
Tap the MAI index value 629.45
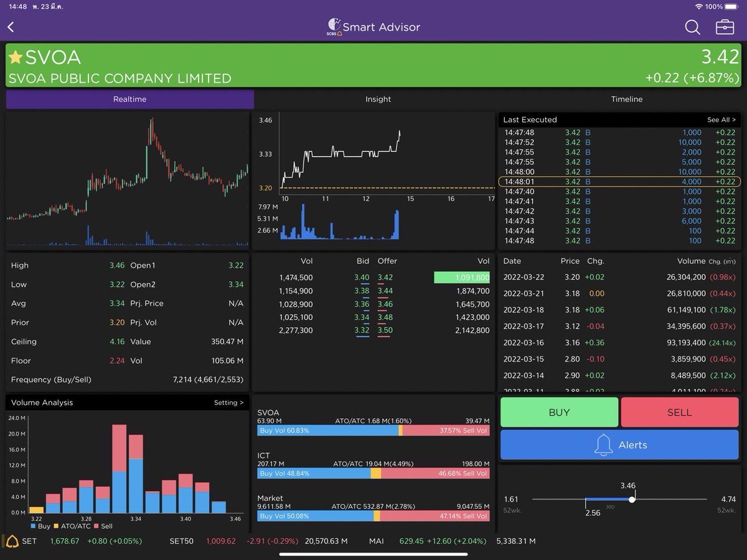click(411, 541)
